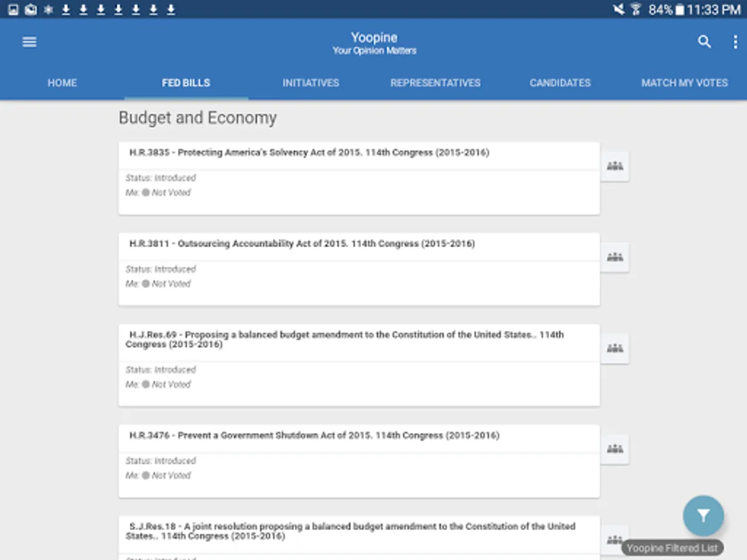
Task: Tap the Yoopine app title
Action: click(x=374, y=37)
